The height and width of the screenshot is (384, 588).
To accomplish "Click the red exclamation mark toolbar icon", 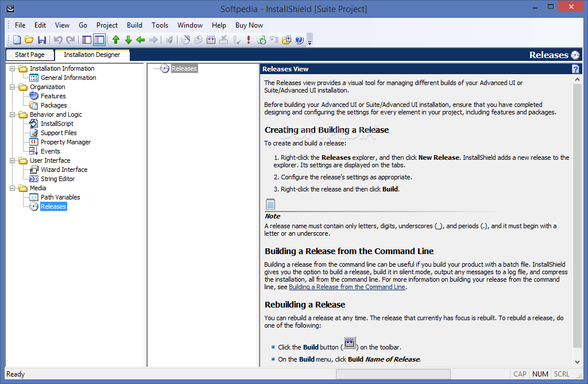I will tap(249, 40).
